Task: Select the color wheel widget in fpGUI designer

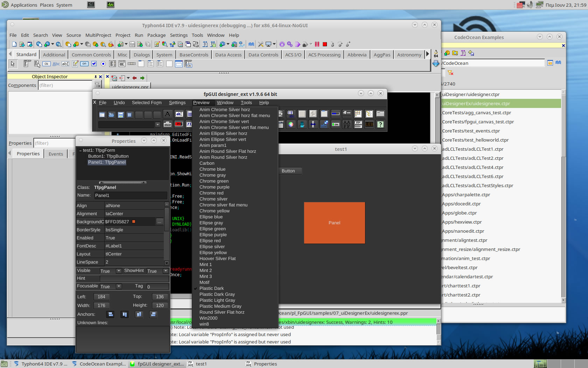Action: point(290,124)
